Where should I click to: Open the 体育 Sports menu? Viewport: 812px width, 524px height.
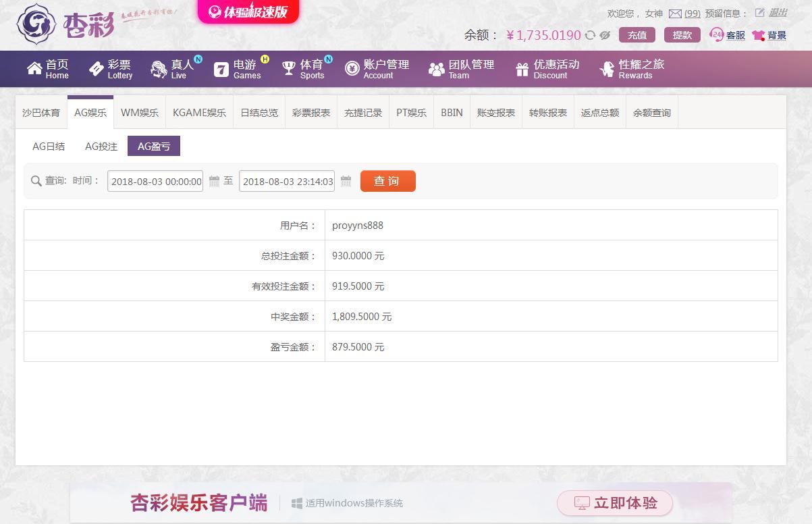(304, 69)
